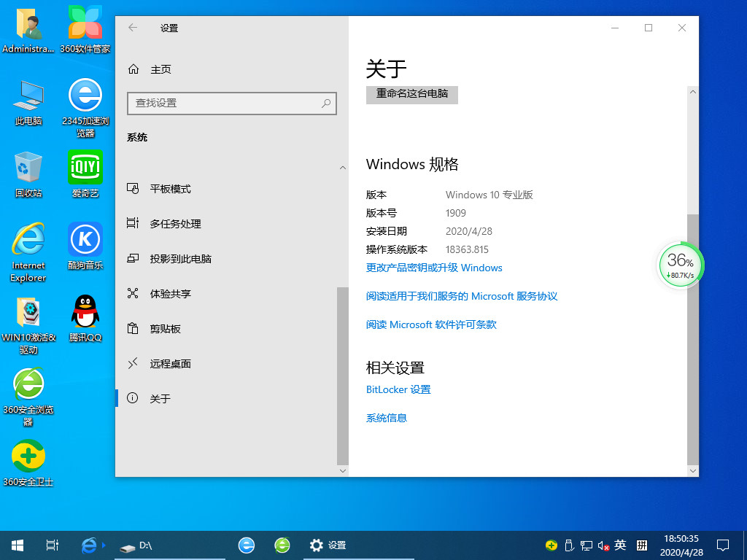Go to Settings 主页 (Home)

tap(160, 69)
